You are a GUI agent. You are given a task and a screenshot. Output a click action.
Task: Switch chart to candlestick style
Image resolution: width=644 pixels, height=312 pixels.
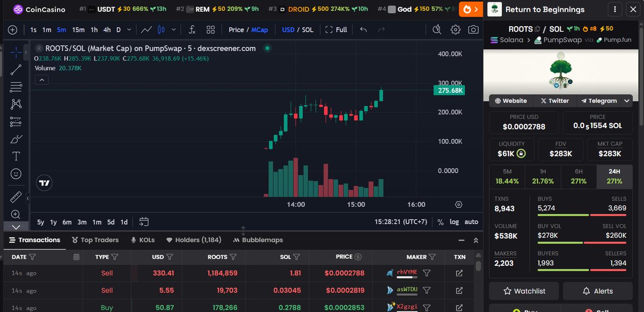point(161,30)
